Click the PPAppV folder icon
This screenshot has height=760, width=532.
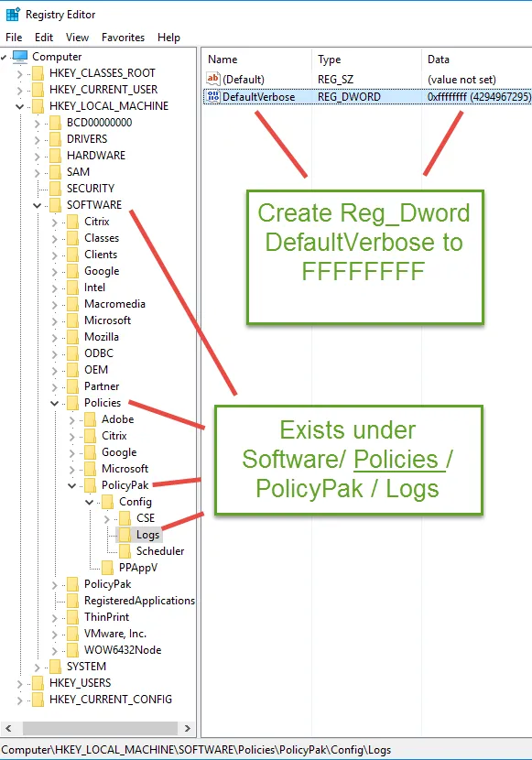[x=107, y=568]
